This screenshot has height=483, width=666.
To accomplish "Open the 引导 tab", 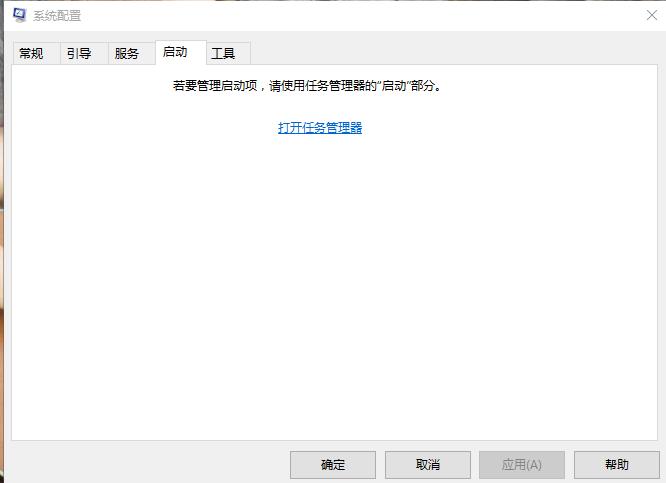I will coord(84,54).
